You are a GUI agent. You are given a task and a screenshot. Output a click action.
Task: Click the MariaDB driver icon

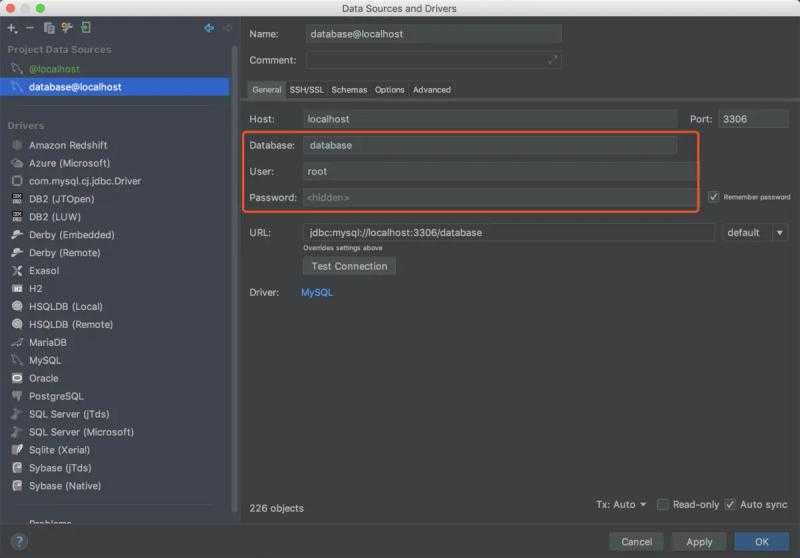coord(17,342)
